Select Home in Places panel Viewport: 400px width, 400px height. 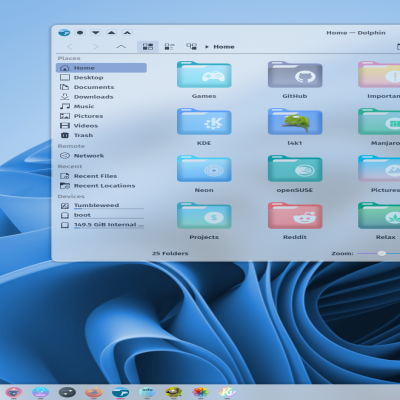(101, 68)
